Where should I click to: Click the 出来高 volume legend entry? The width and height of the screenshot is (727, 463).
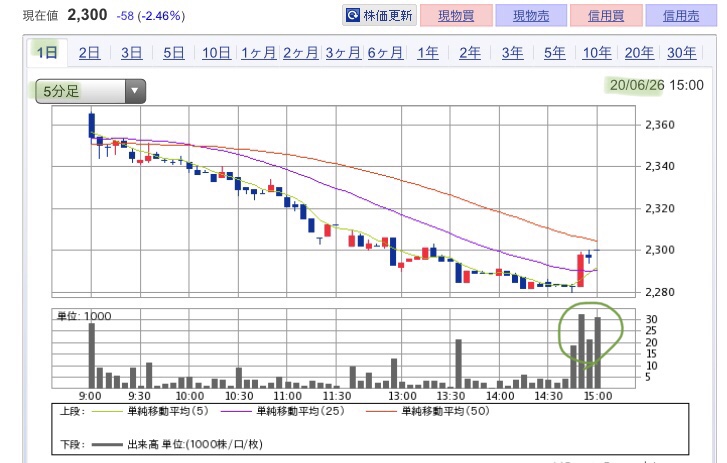177,444
